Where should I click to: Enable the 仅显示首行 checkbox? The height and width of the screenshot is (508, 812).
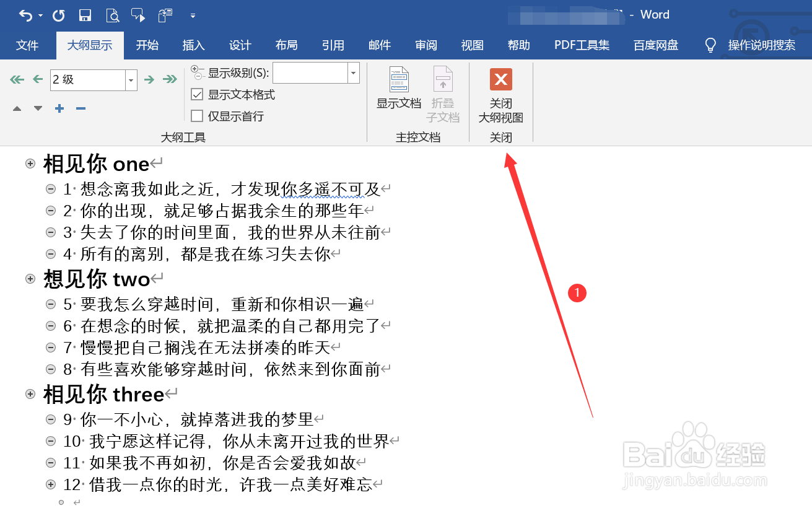196,115
